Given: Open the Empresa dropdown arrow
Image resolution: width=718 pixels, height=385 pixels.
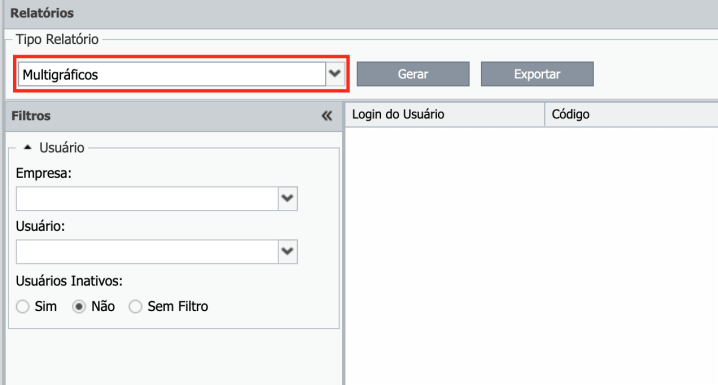Looking at the screenshot, I should point(288,198).
